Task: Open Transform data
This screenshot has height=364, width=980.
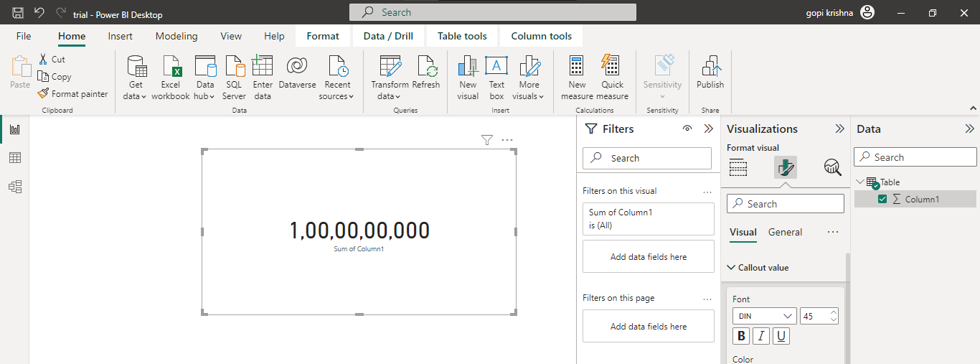Action: pos(390,78)
